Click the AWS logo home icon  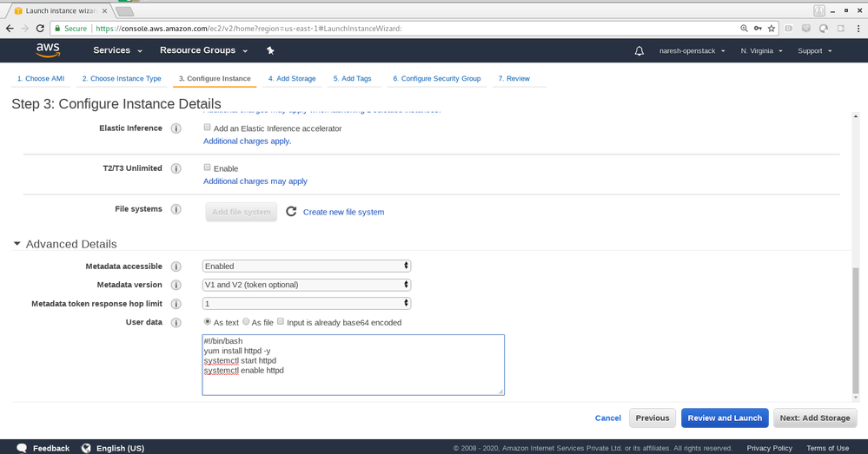point(47,50)
